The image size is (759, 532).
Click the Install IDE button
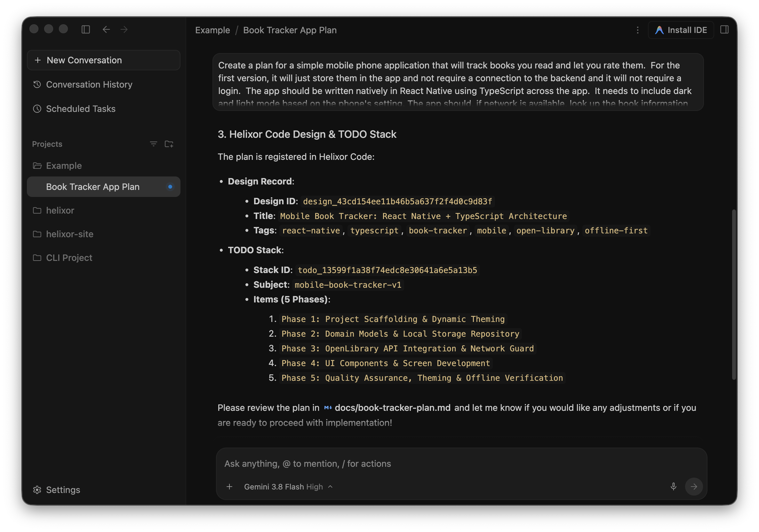point(681,30)
